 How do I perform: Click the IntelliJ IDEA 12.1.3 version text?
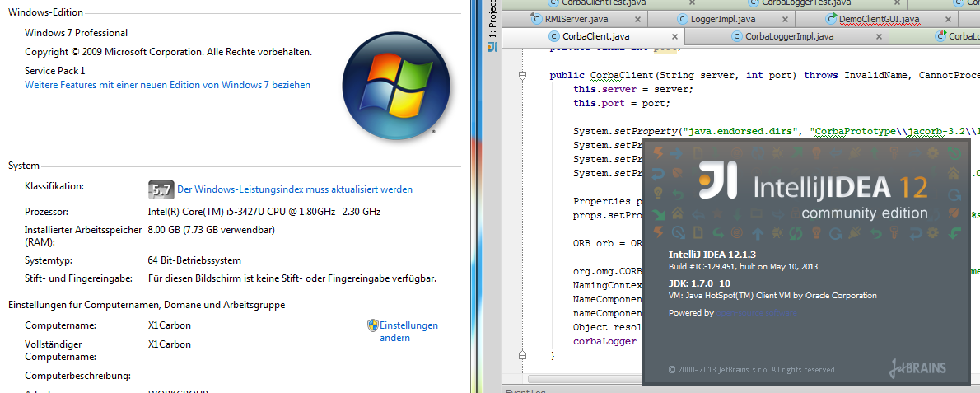[712, 255]
